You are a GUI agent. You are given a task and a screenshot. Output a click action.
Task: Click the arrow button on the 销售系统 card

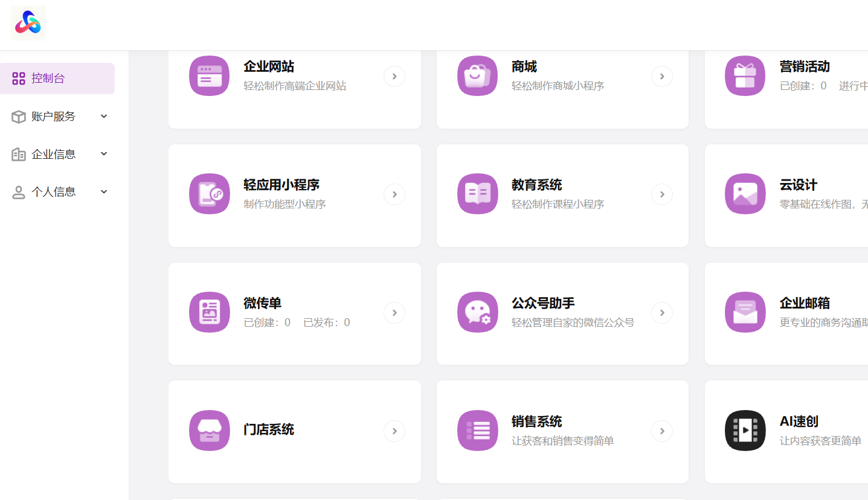[661, 431]
